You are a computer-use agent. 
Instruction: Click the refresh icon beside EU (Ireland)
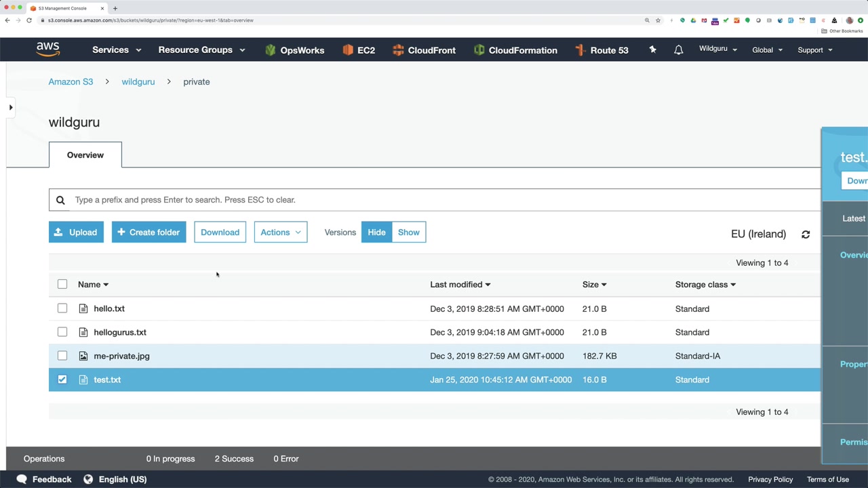point(806,235)
